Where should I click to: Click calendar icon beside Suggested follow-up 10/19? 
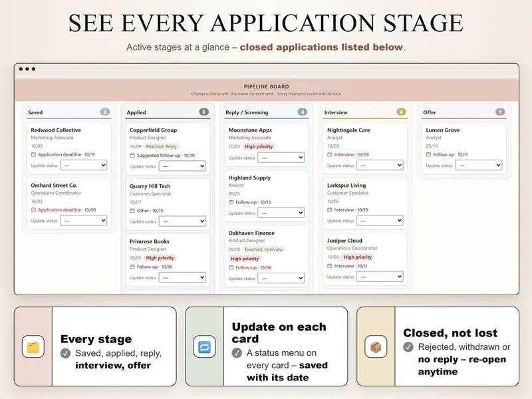coord(132,156)
